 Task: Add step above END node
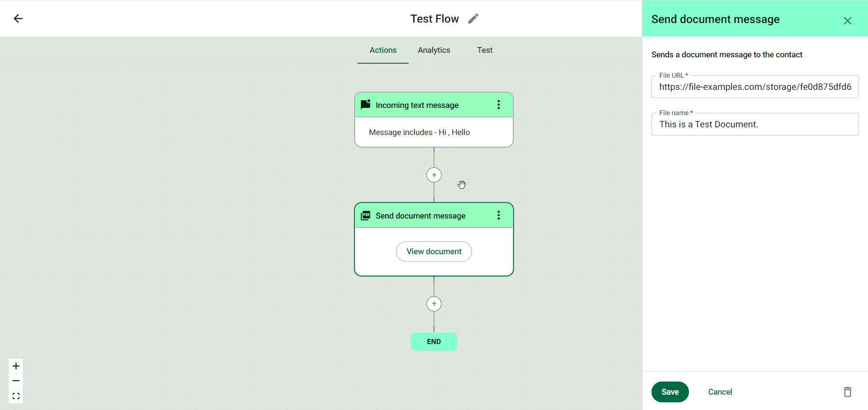pos(434,304)
